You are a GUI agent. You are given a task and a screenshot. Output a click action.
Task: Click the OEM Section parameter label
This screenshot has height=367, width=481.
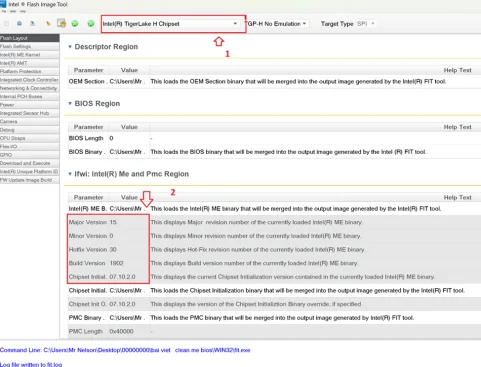click(87, 81)
